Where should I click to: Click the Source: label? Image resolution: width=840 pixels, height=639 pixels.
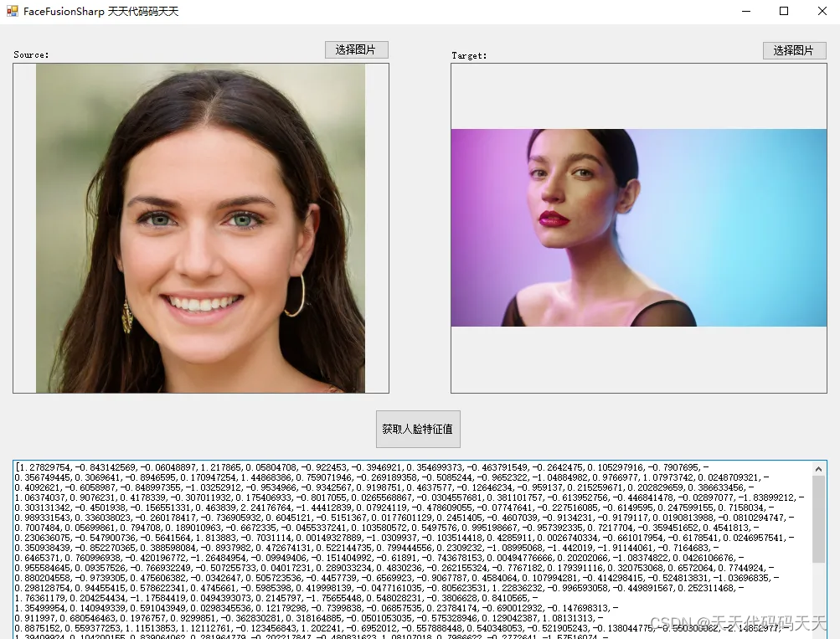tap(30, 54)
